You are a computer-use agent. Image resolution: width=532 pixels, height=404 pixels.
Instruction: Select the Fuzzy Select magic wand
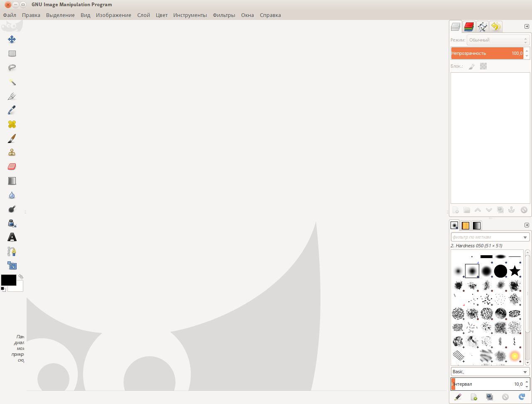coord(12,82)
